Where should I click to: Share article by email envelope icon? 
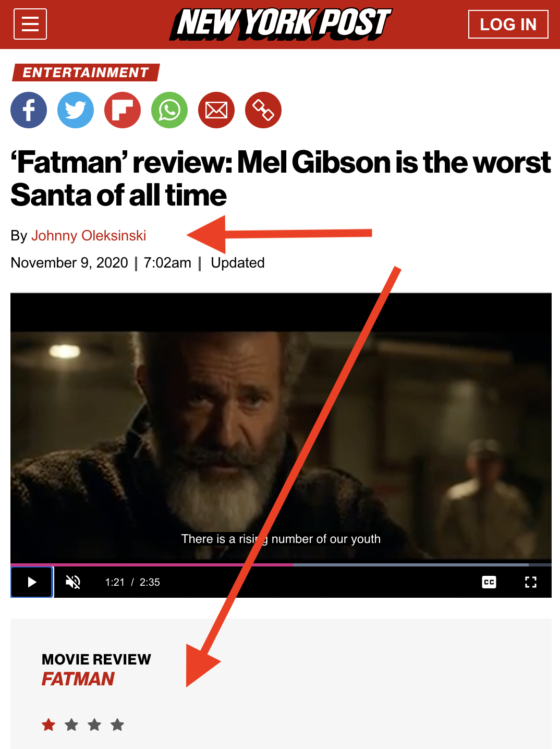tap(216, 110)
